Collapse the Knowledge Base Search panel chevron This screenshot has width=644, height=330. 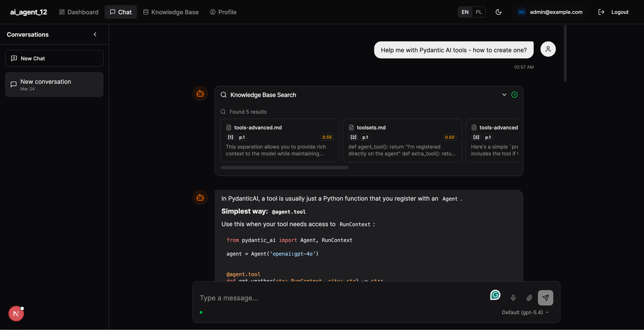pos(504,95)
